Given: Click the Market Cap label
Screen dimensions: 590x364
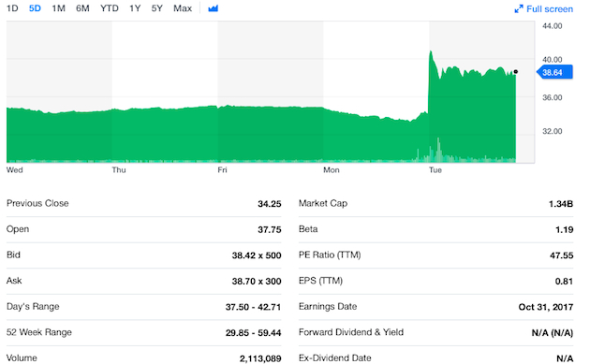Looking at the screenshot, I should (323, 203).
